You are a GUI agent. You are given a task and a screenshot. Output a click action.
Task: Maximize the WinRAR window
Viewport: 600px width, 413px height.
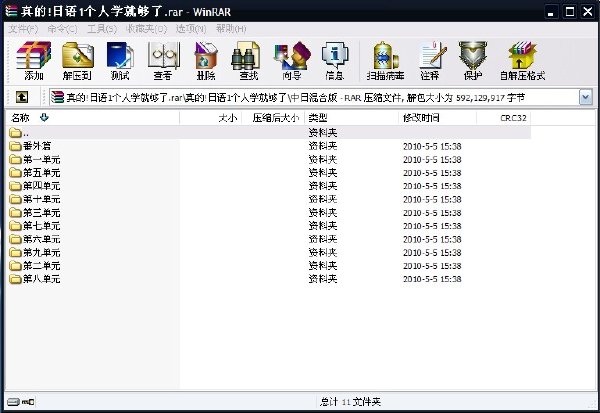pyautogui.click(x=570, y=11)
